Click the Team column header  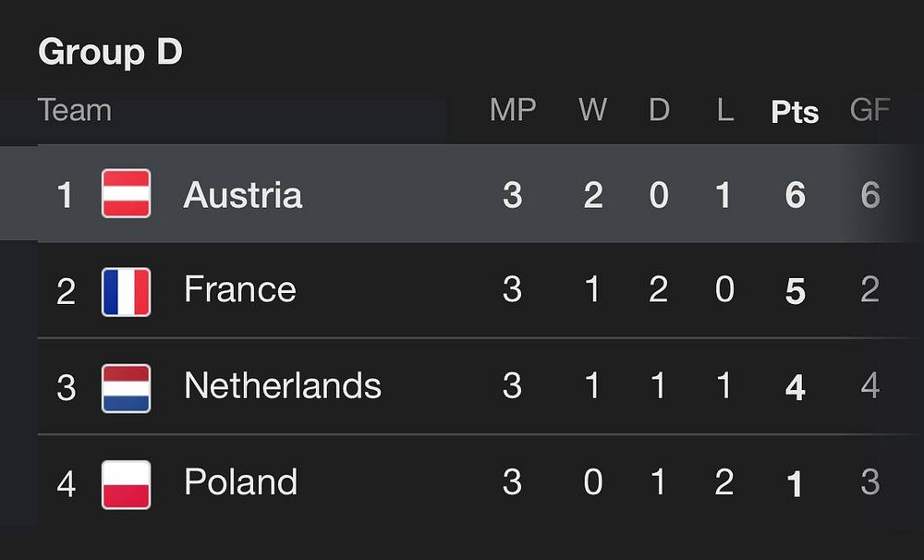click(x=75, y=110)
